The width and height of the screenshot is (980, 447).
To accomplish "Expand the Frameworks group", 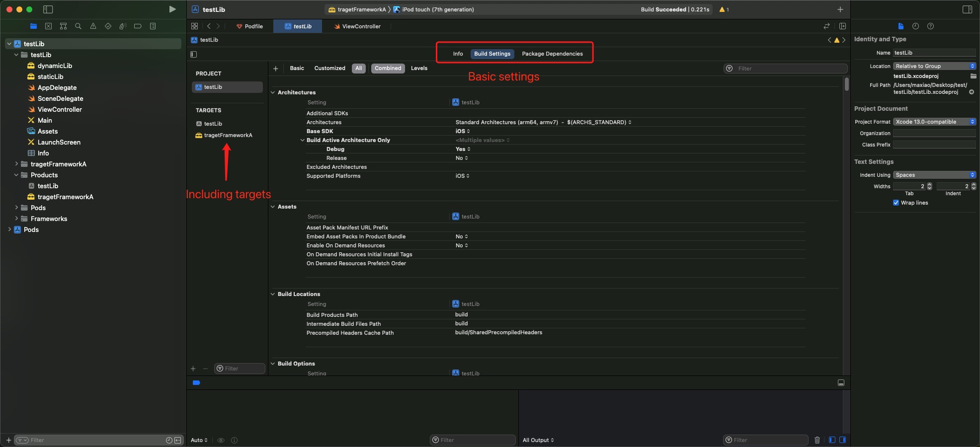I will click(16, 219).
